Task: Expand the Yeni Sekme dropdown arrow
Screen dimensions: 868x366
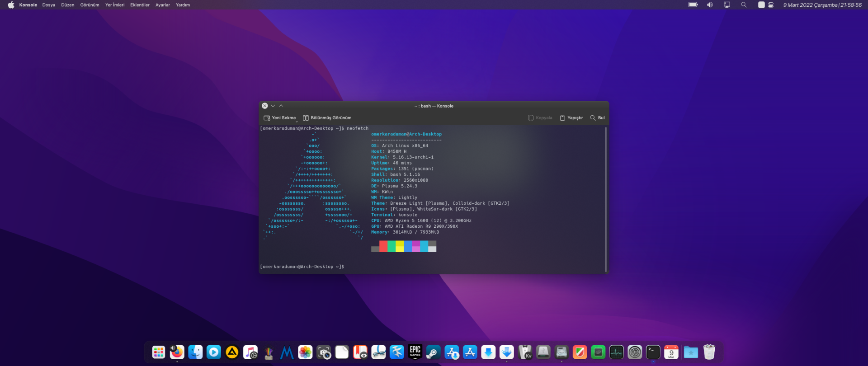Action: (x=297, y=121)
